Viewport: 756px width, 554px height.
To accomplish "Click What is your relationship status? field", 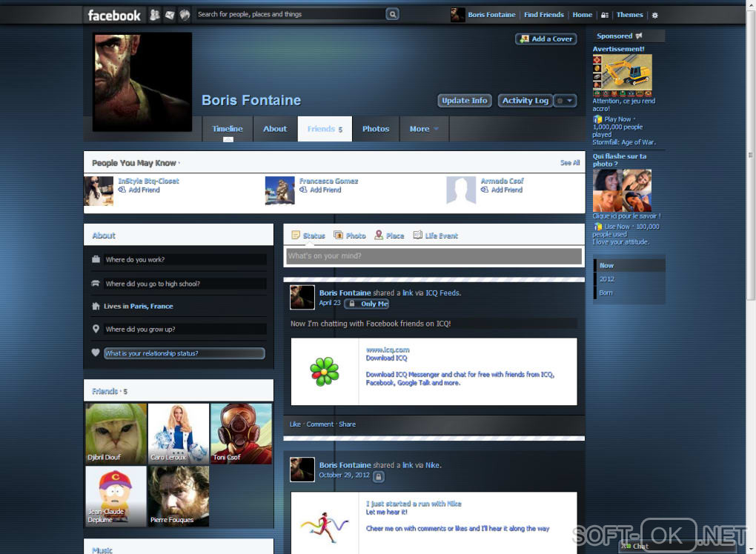I will [x=185, y=353].
